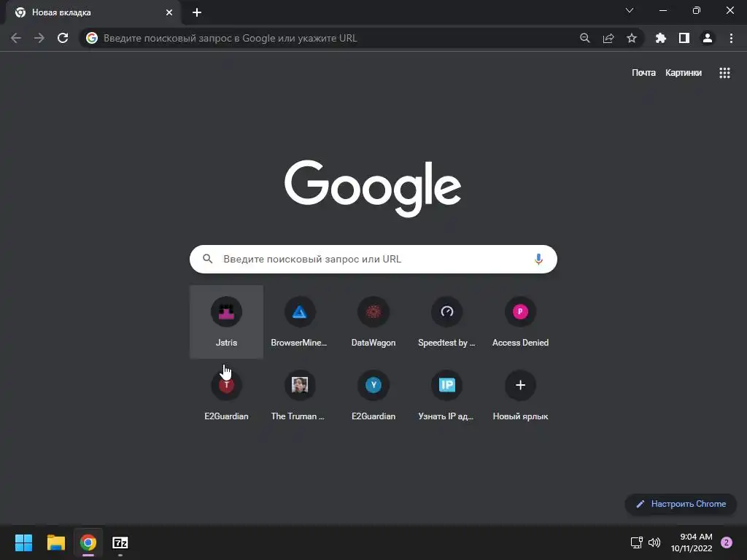Open a new tab with plus button
Screen dimensions: 747x560
click(197, 12)
